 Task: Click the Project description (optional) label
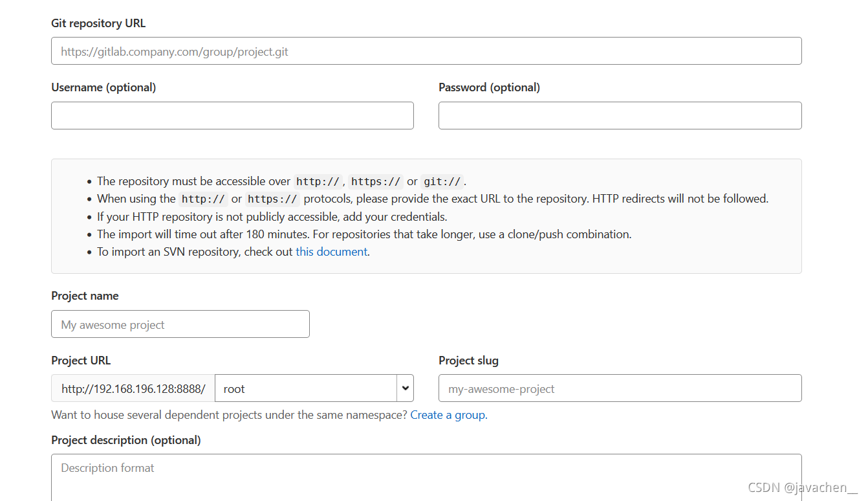[126, 440]
